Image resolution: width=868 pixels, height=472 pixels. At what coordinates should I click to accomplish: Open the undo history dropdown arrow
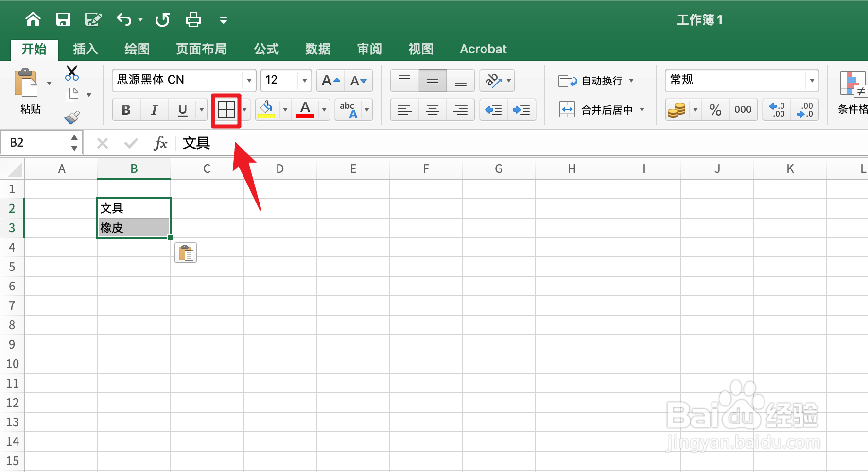tap(140, 20)
